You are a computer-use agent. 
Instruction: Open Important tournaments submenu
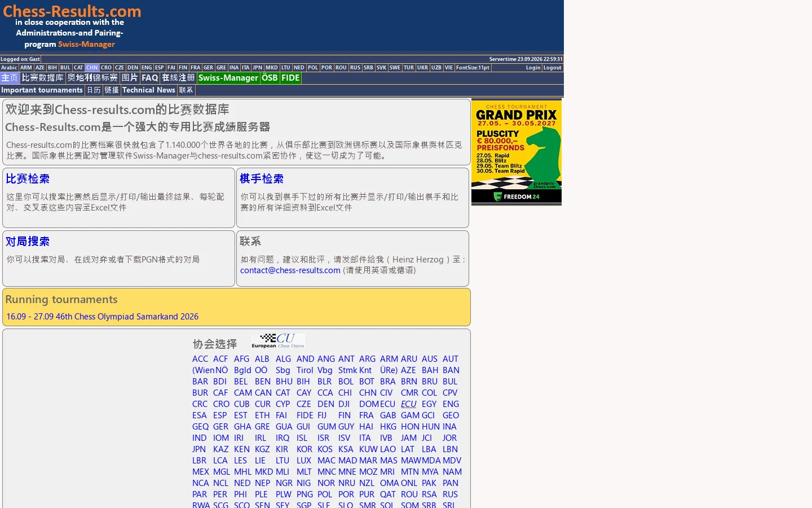42,90
